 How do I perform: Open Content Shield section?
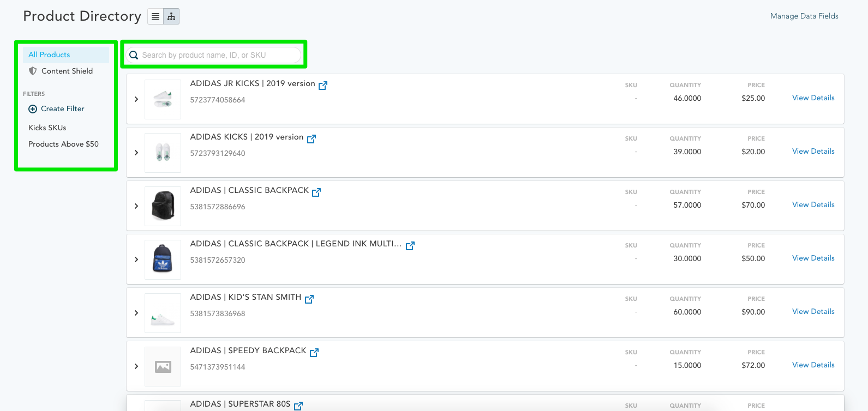click(x=67, y=71)
